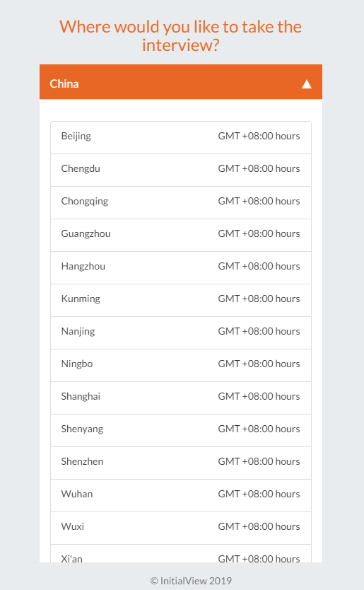Select the partially visible Xi'an row
Image resolution: width=364 pixels, height=590 pixels.
click(181, 553)
